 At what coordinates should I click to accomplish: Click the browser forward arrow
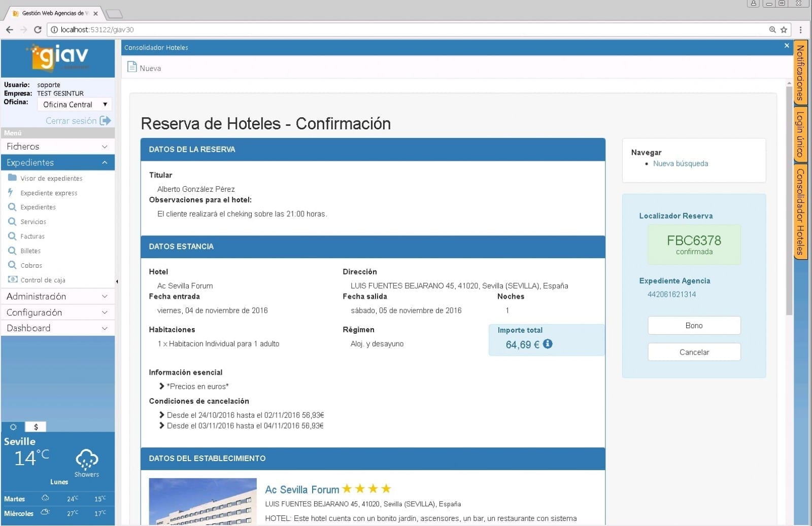(23, 30)
